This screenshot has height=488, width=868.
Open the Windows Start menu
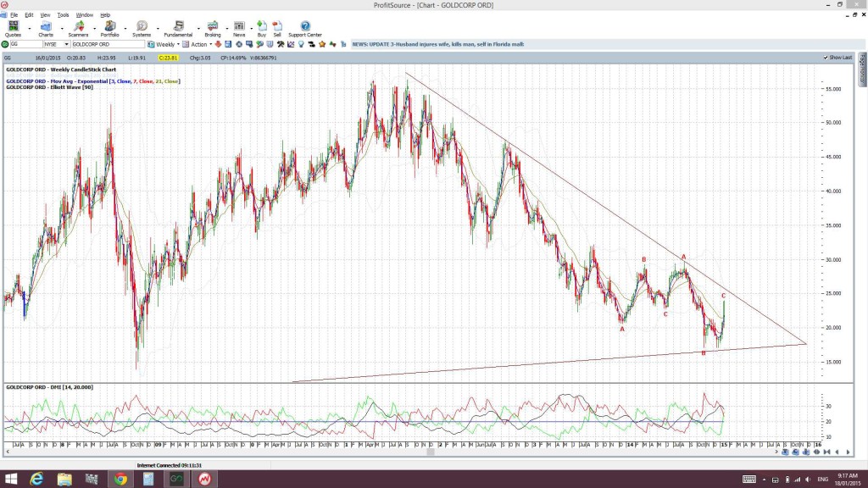[10, 480]
